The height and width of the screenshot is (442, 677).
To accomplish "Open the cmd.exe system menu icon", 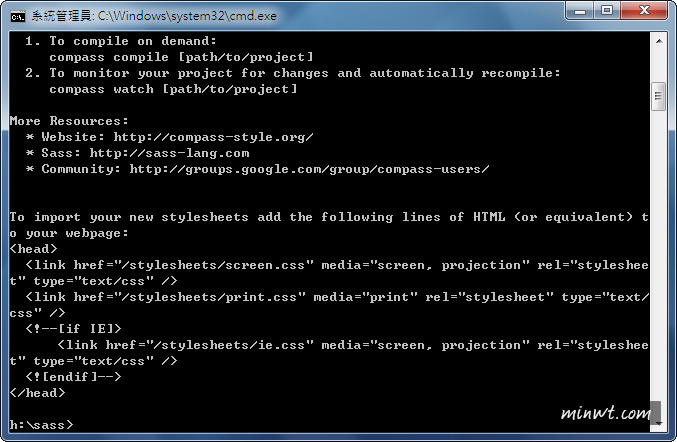I will [18, 16].
